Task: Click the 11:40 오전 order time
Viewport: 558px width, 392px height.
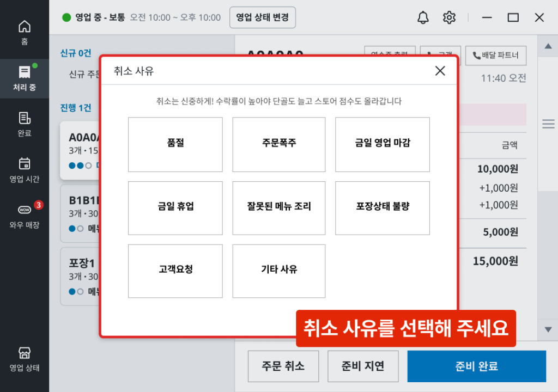Action: pyautogui.click(x=504, y=78)
